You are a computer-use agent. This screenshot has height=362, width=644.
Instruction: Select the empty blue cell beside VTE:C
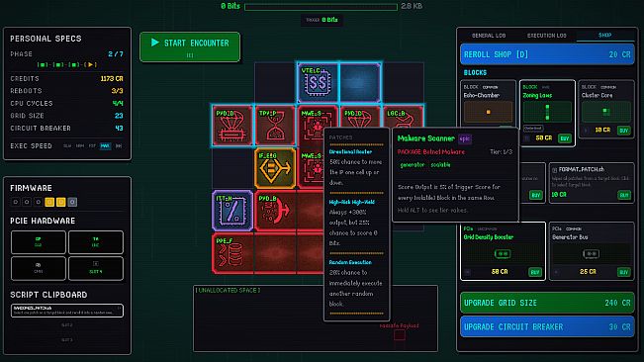coord(360,82)
